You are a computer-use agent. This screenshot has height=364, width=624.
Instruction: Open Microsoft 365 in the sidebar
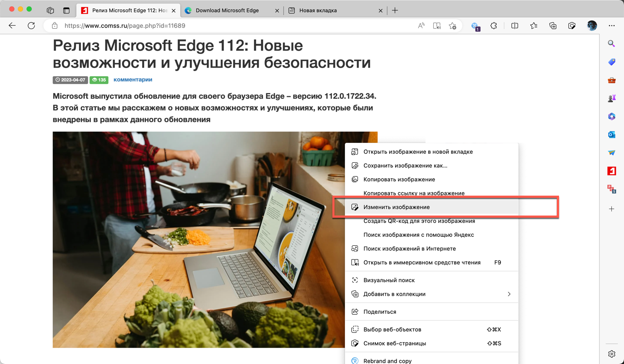611,116
